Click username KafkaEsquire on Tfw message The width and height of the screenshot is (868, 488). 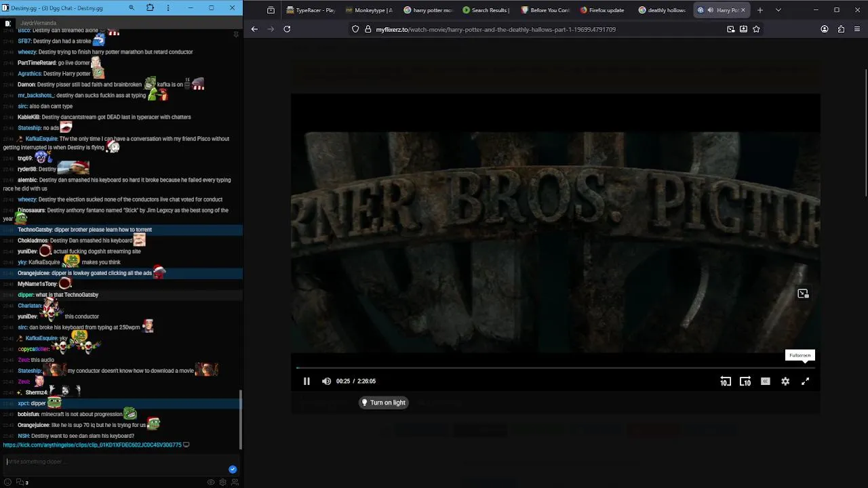point(41,139)
